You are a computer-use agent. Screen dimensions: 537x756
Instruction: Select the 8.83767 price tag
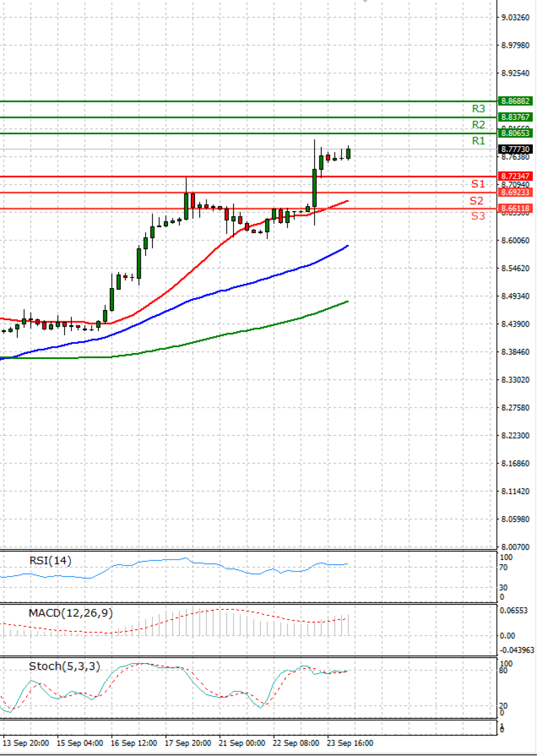click(515, 117)
